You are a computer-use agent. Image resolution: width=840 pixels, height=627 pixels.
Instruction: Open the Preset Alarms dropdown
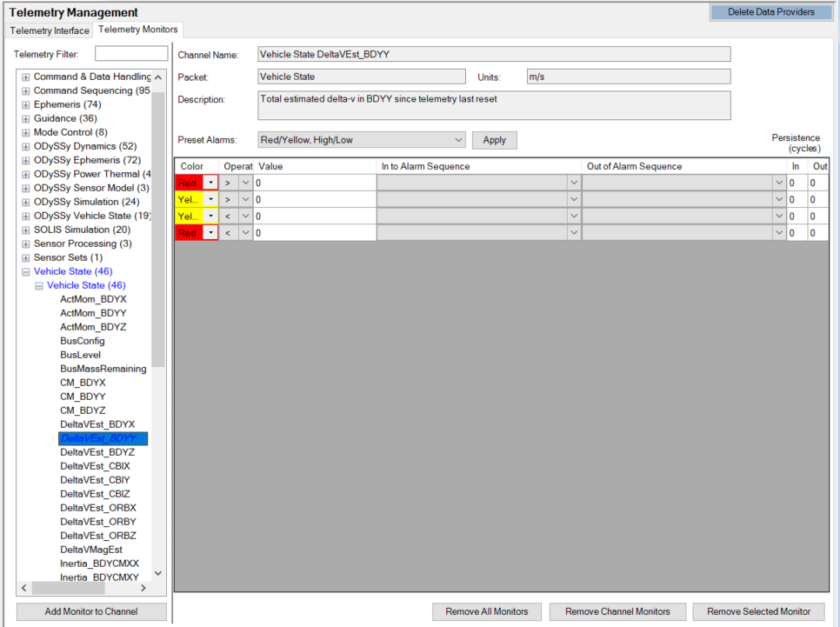coord(458,140)
